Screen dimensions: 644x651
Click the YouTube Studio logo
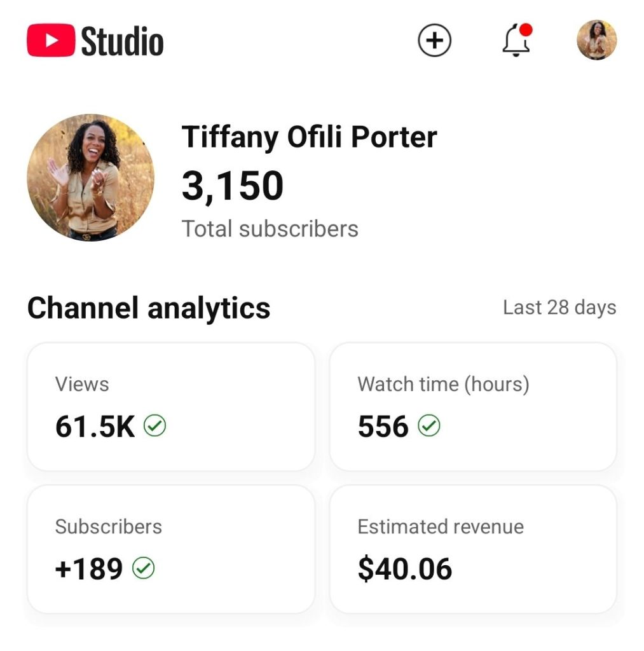[95, 41]
